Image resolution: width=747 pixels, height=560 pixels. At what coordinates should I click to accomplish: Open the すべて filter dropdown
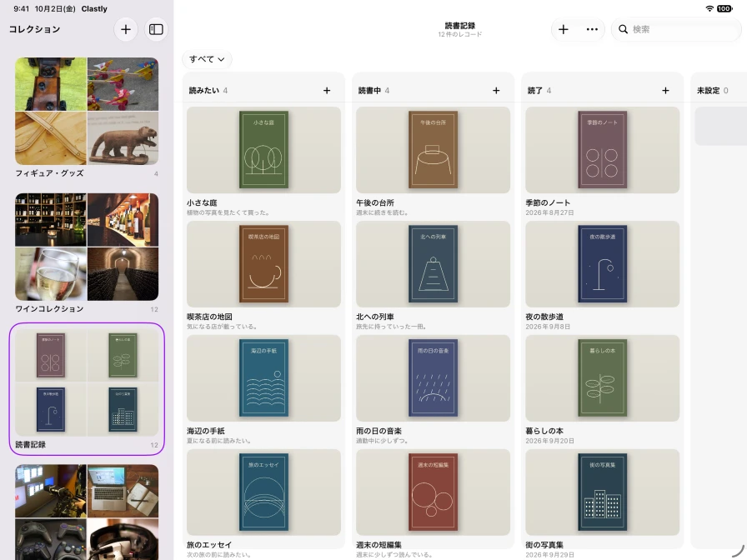207,59
